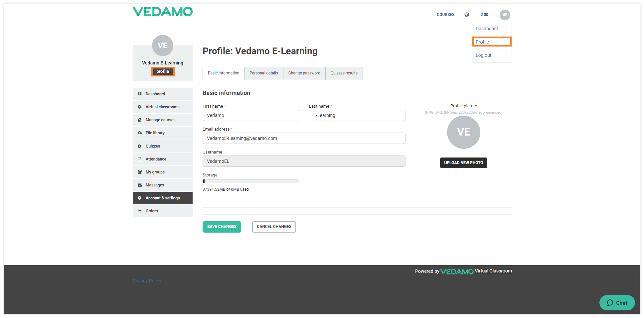Click the VE user avatar in header
The width and height of the screenshot is (644, 318).
click(x=505, y=15)
